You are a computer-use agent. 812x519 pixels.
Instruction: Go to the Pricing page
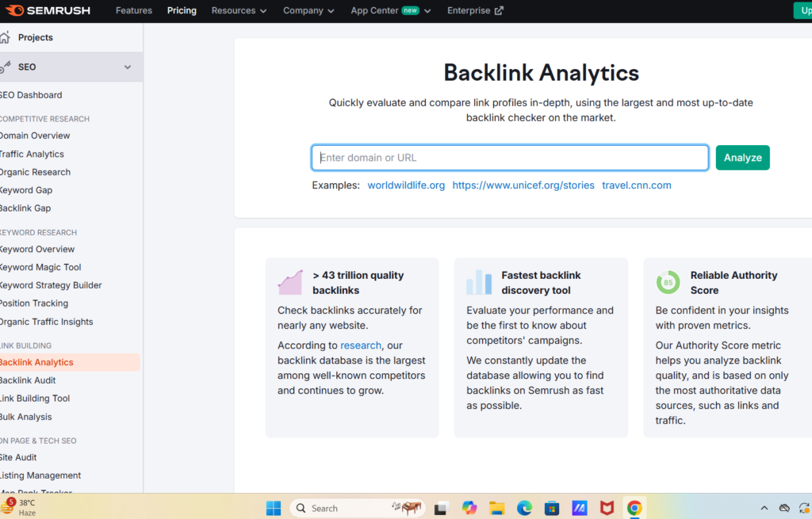[x=182, y=10]
